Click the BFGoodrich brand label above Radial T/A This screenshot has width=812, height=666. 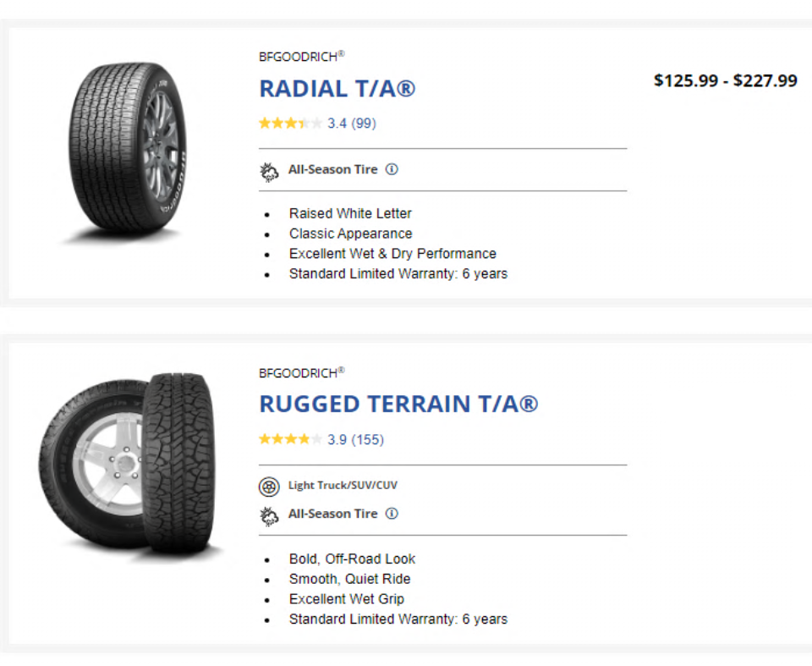pyautogui.click(x=301, y=57)
